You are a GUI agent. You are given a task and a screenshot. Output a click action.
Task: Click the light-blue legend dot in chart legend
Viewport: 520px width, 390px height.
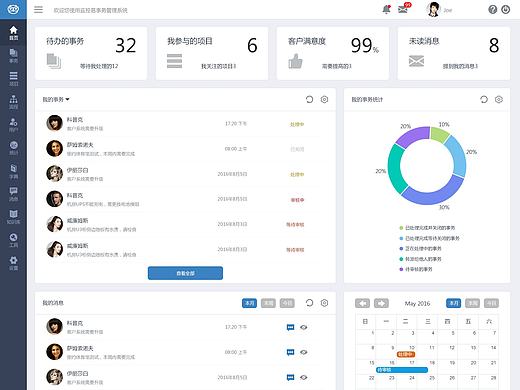401,238
